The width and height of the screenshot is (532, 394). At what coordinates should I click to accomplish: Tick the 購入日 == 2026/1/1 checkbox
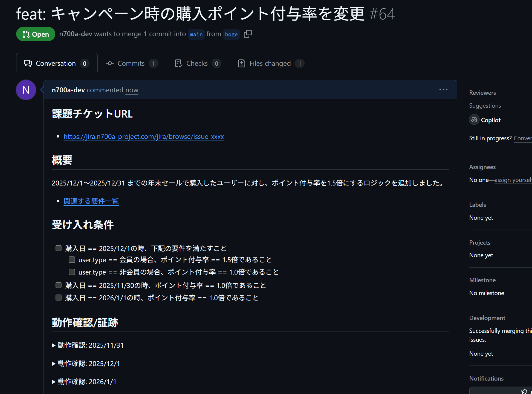click(59, 298)
